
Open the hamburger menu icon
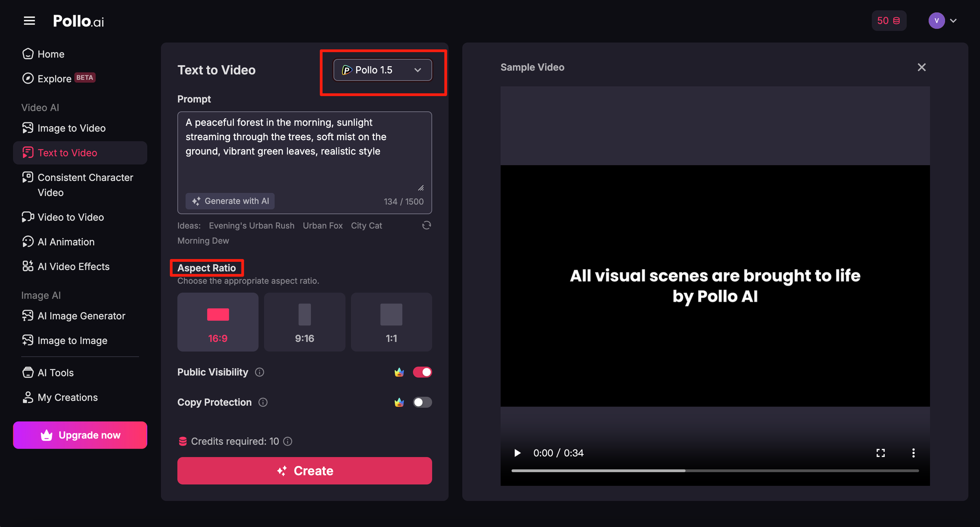click(29, 21)
